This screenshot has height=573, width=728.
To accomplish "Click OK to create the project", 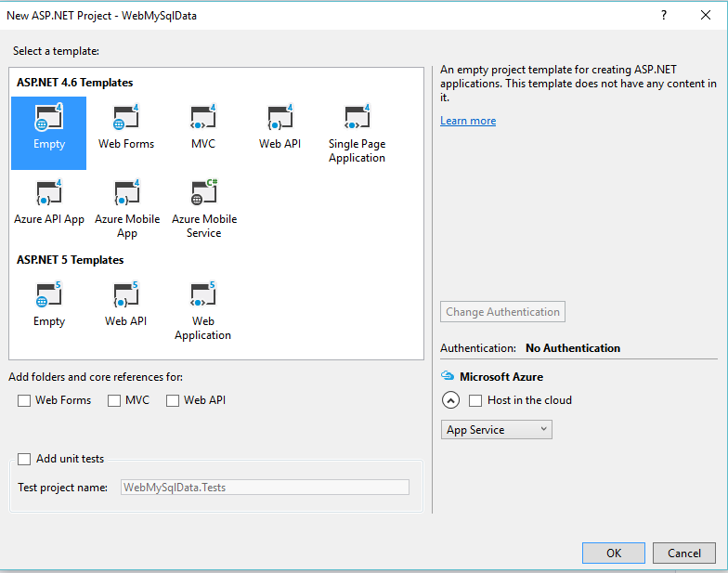I will [613, 553].
